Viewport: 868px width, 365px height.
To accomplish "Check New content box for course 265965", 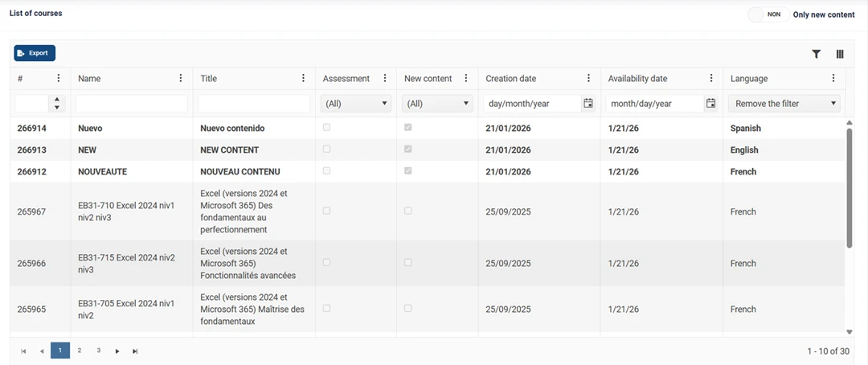I will (408, 308).
